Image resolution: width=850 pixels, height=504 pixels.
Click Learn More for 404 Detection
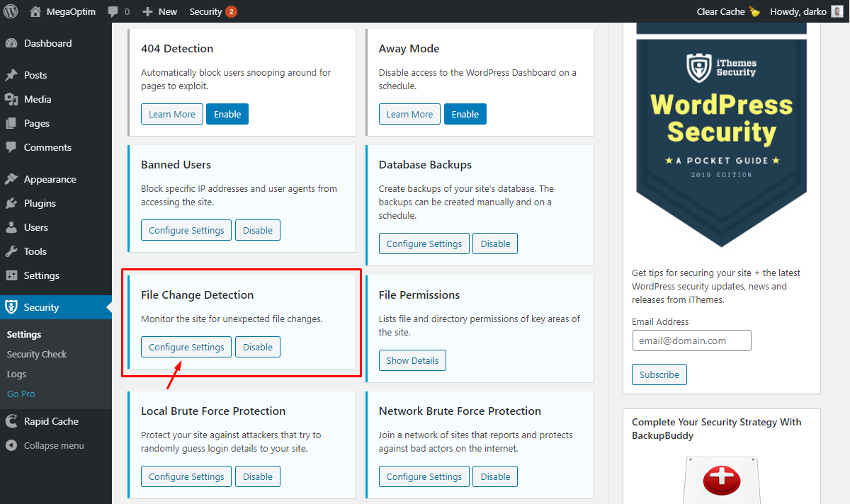pos(172,114)
